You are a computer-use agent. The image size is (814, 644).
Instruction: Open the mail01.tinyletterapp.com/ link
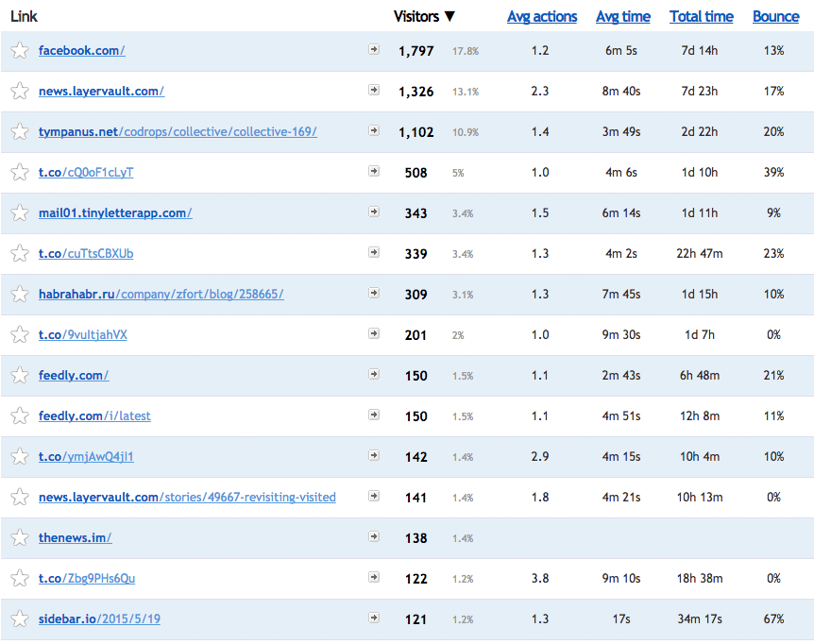point(115,212)
